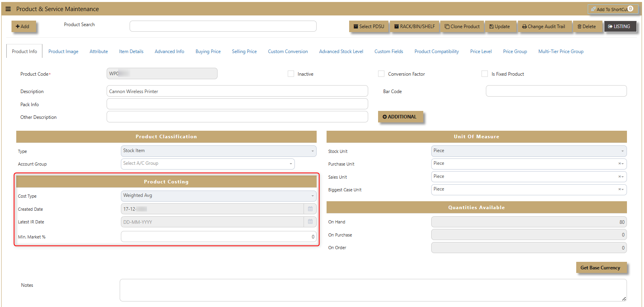644x307 pixels.
Task: Click the Clone Product button
Action: coord(462,27)
